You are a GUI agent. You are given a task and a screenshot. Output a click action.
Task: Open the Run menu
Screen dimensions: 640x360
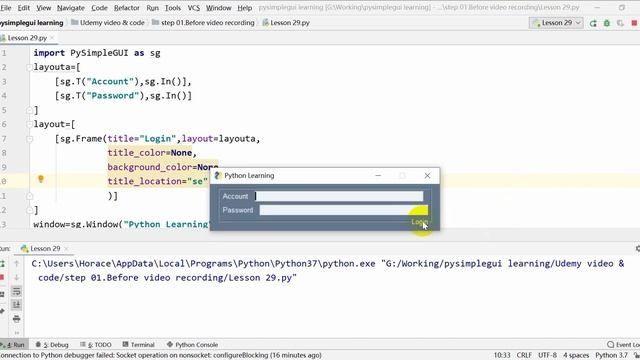152,8
